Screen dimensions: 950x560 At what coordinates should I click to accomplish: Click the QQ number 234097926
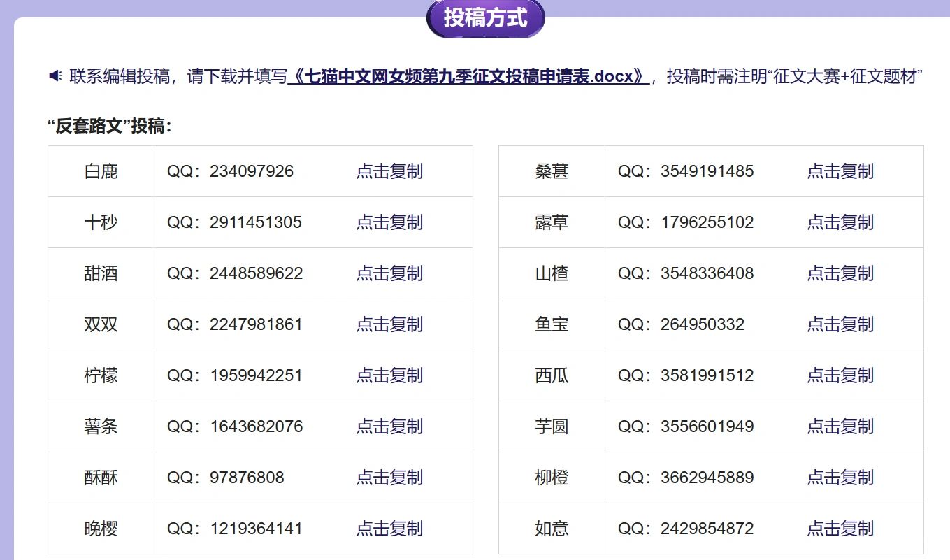pos(252,171)
